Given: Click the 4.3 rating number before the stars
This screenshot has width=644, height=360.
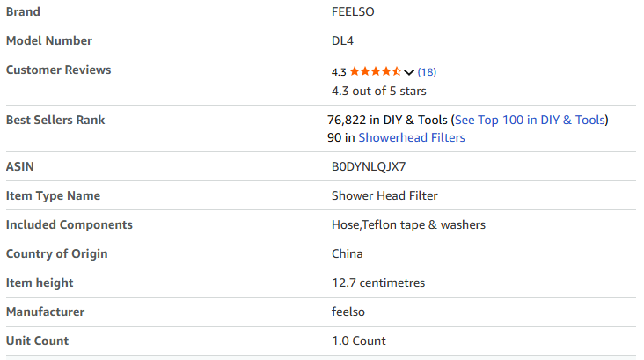Looking at the screenshot, I should [339, 71].
